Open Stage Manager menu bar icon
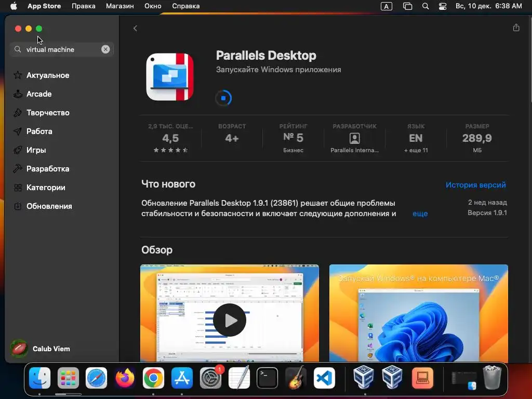 click(x=407, y=6)
